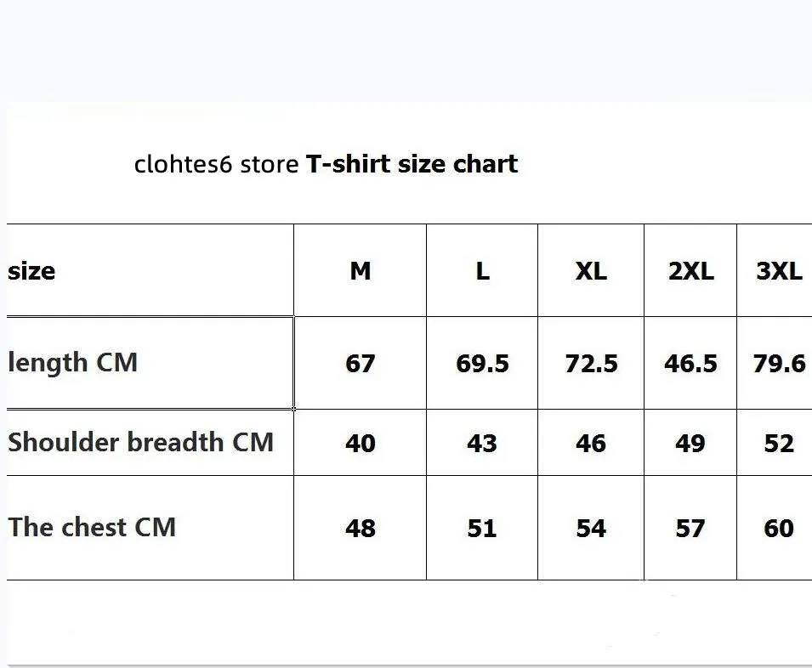Select the 2XL size column header
This screenshot has height=668, width=812.
click(690, 271)
